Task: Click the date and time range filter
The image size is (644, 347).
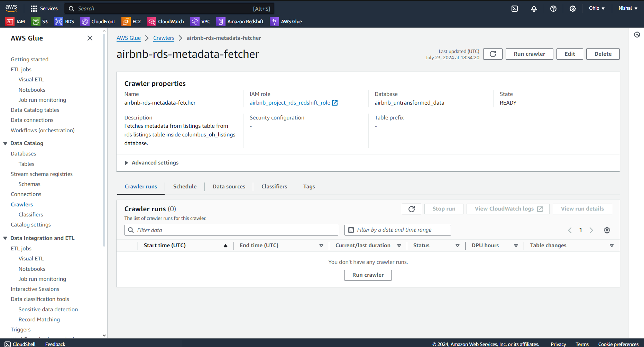Action: [x=398, y=230]
